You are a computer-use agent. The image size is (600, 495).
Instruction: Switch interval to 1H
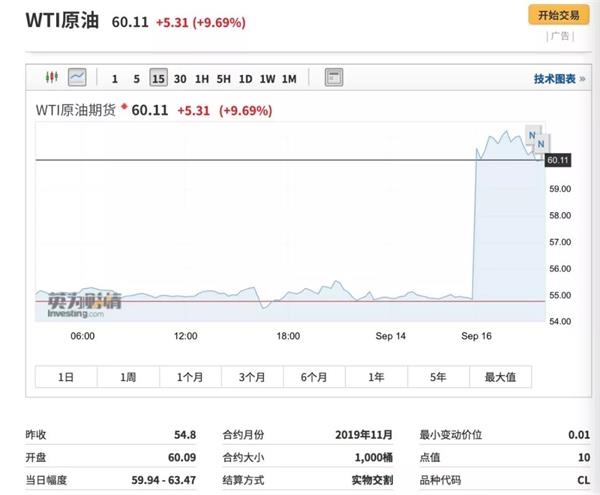[x=202, y=79]
